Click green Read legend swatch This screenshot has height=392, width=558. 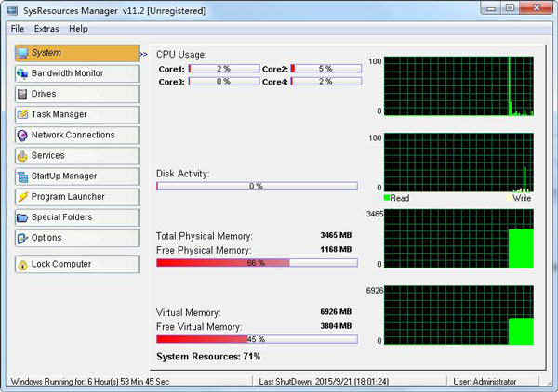pos(387,198)
